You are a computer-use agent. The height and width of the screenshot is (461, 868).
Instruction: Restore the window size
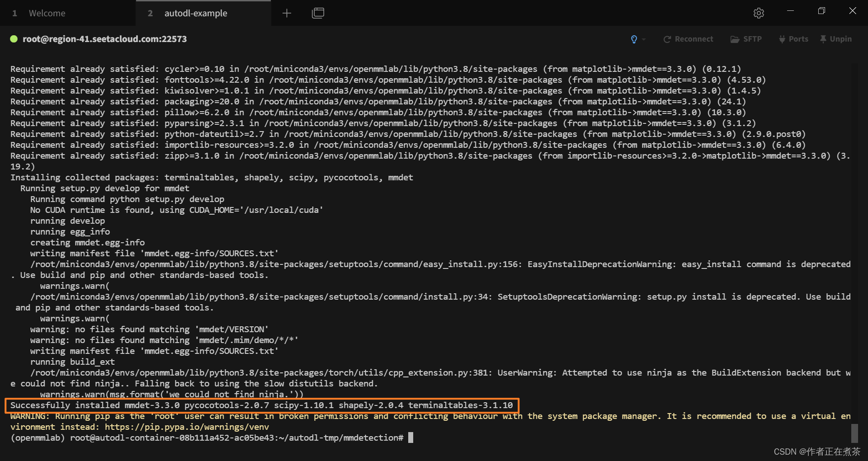pos(821,11)
